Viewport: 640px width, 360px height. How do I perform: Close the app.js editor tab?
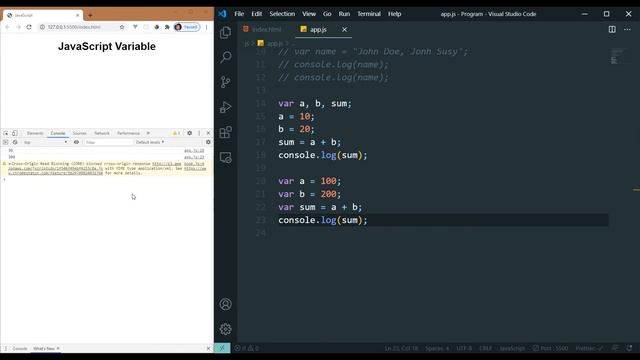344,29
